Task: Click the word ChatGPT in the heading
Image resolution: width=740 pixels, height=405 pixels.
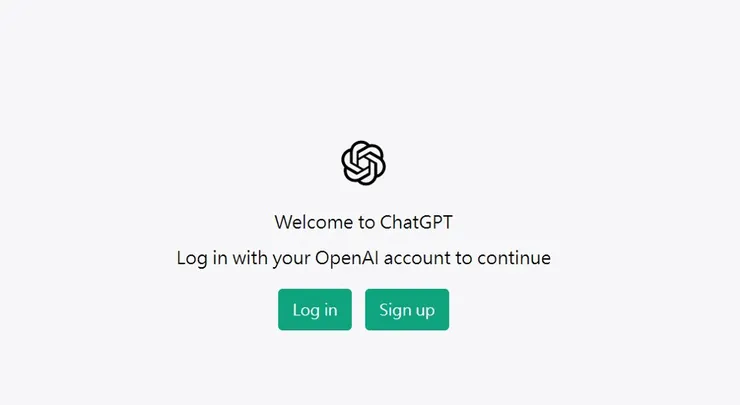Action: click(416, 222)
